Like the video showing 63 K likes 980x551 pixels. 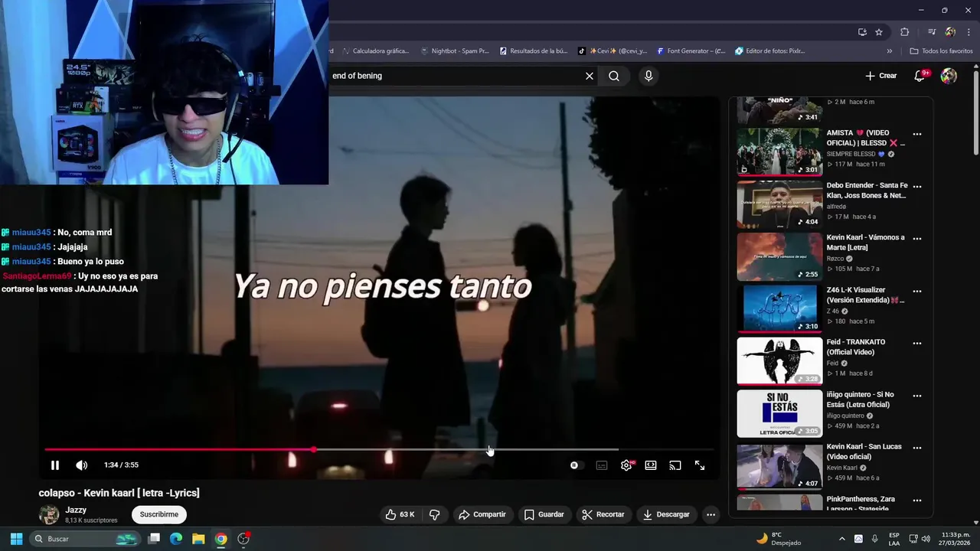[x=400, y=514]
